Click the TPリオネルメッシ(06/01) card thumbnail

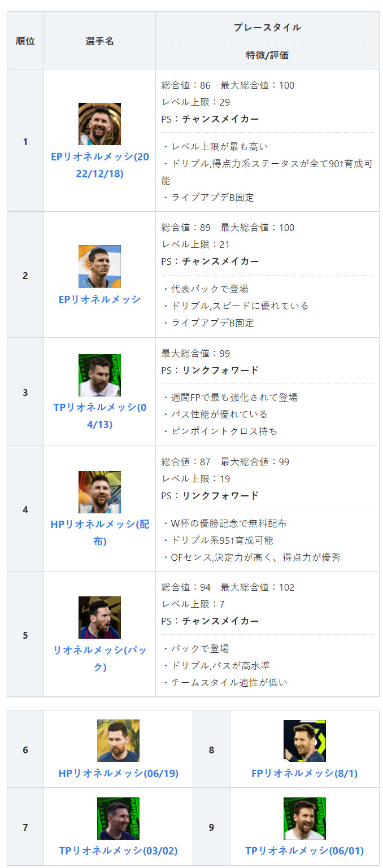(304, 818)
